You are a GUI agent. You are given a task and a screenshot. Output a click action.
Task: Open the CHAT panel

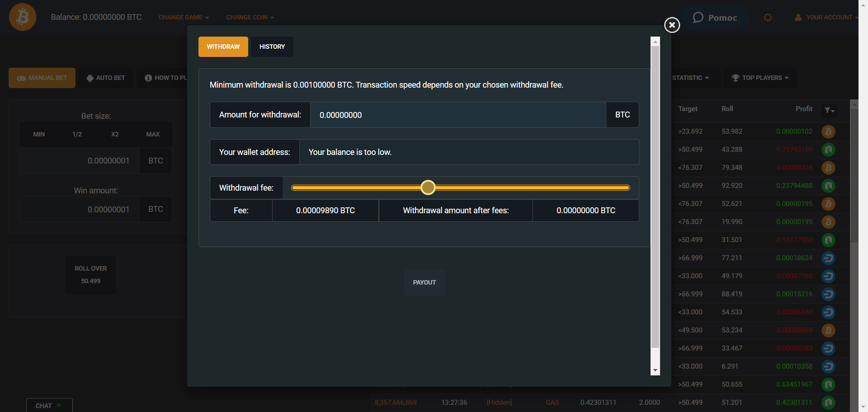coord(49,405)
